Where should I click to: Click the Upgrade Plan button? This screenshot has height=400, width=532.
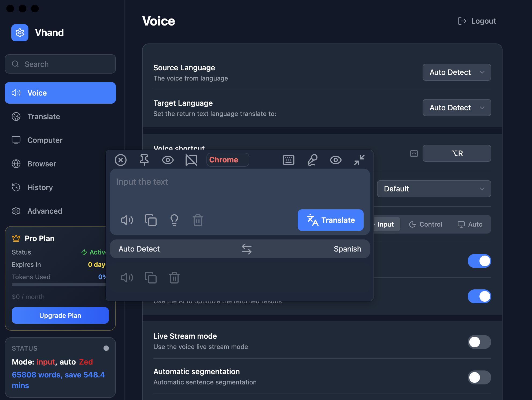click(60, 315)
